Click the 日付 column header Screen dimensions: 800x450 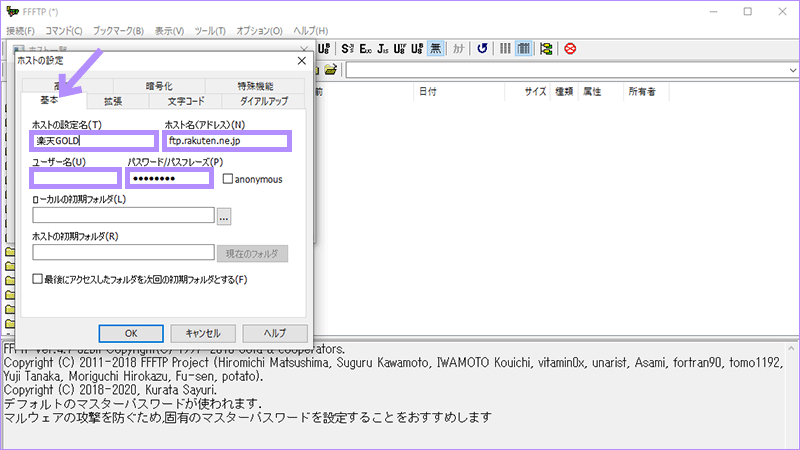coord(427,91)
